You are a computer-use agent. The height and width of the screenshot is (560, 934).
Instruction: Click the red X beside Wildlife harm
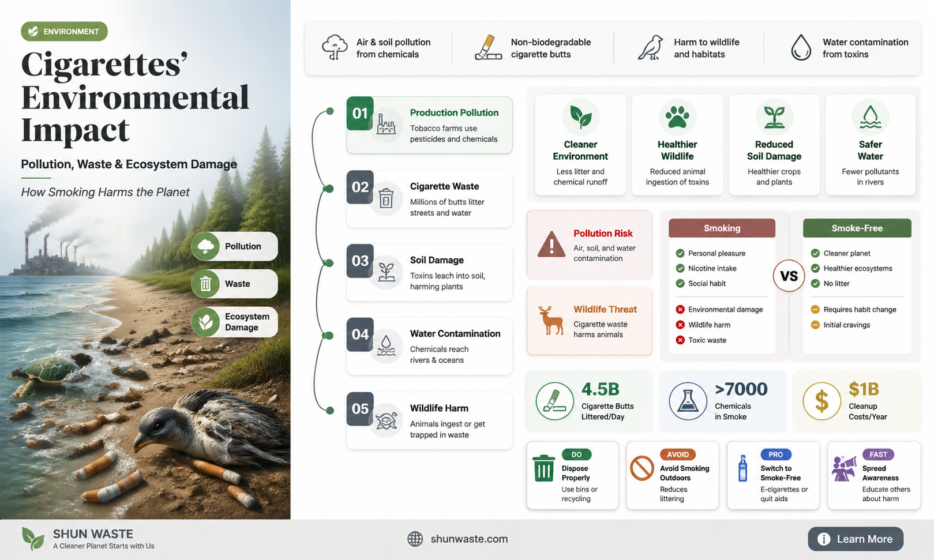[680, 325]
